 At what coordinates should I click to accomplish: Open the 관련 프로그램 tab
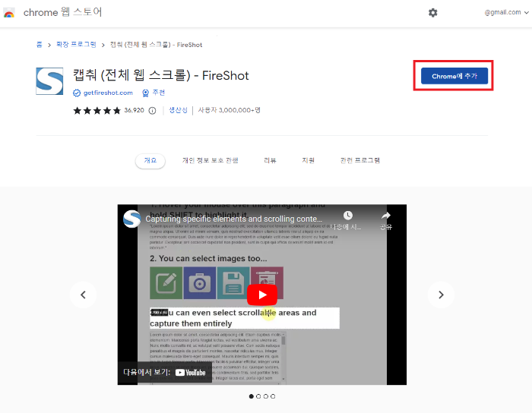[360, 161]
